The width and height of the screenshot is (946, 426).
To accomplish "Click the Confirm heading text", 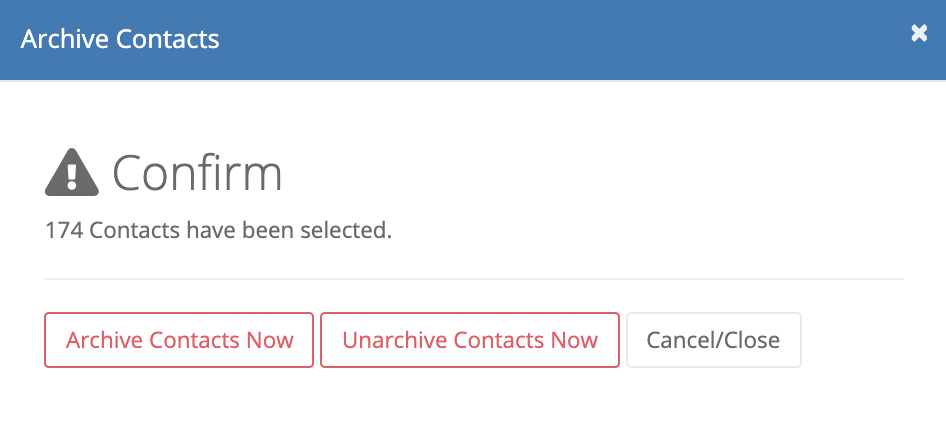I will pyautogui.click(x=197, y=174).
